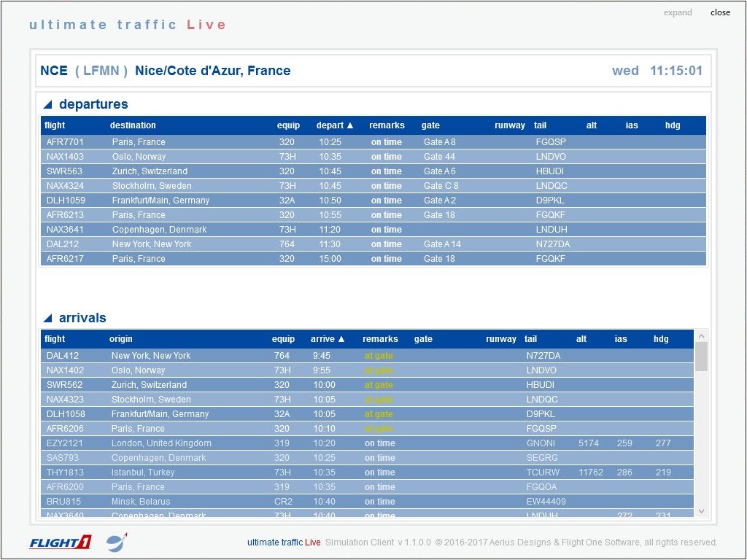Viewport: 747px width, 560px height.
Task: Click the 11:15:01 clock time
Action: click(x=676, y=71)
